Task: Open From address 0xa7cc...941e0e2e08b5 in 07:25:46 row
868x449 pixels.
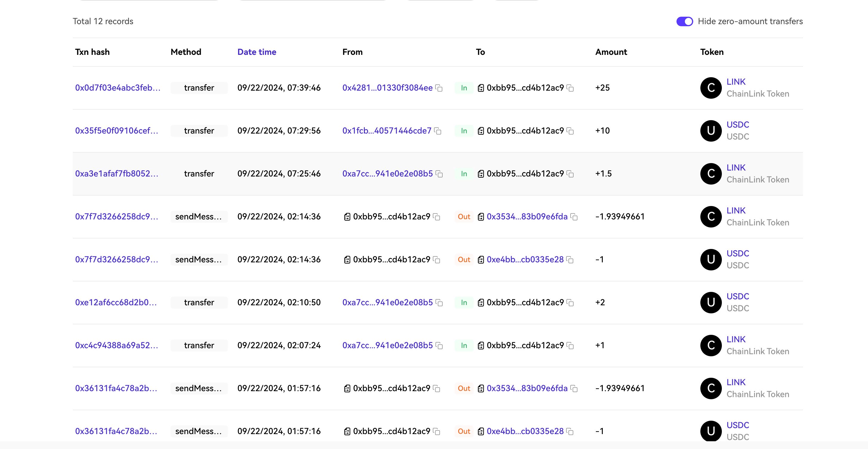Action: 387,174
